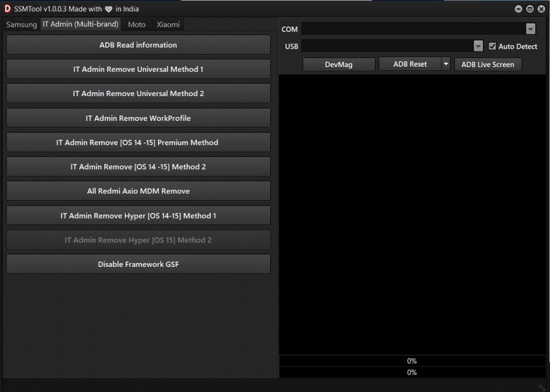This screenshot has width=550, height=392.
Task: Maximize the SSMTool window
Action: 530,9
